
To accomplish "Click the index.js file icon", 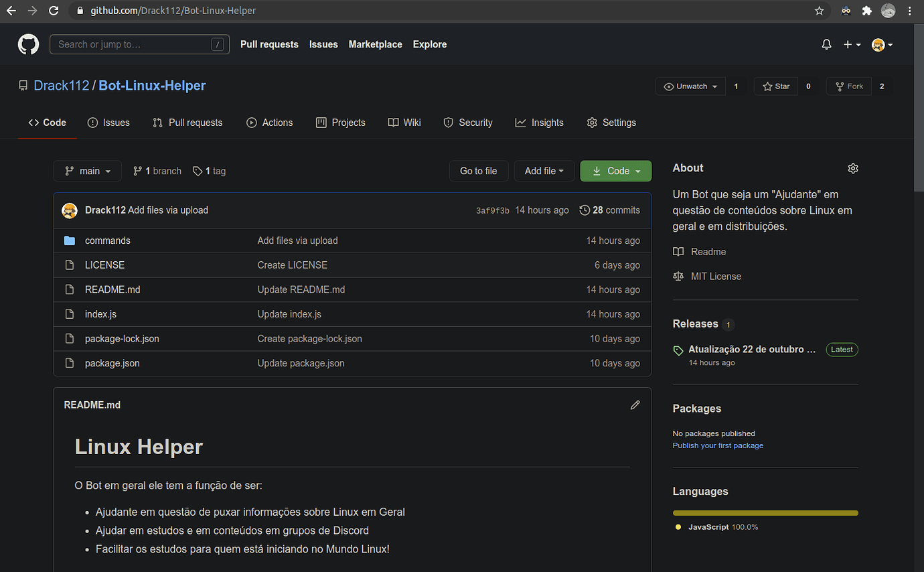I will [70, 314].
